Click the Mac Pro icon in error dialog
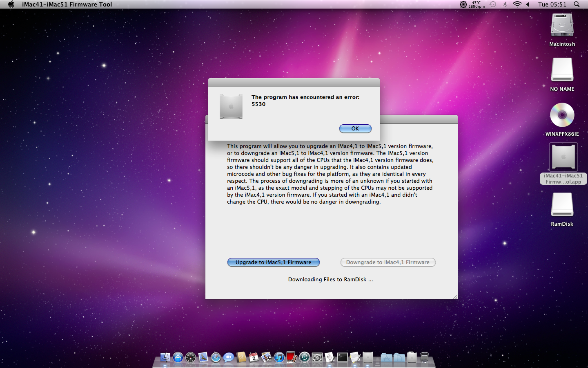Viewport: 588px width, 368px height. point(231,106)
